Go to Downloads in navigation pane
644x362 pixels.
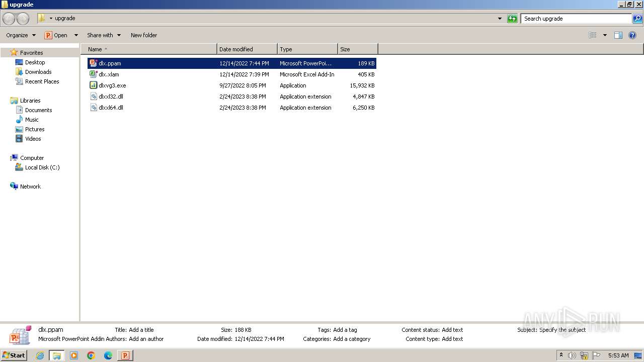(x=38, y=72)
